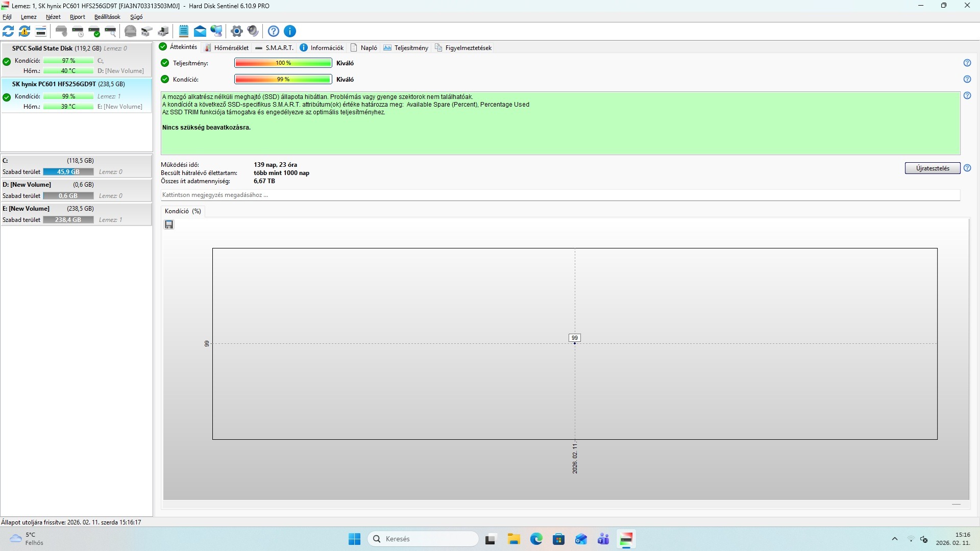Click the Kondíció 99 % gradient bar
The image size is (980, 551).
pos(283,79)
